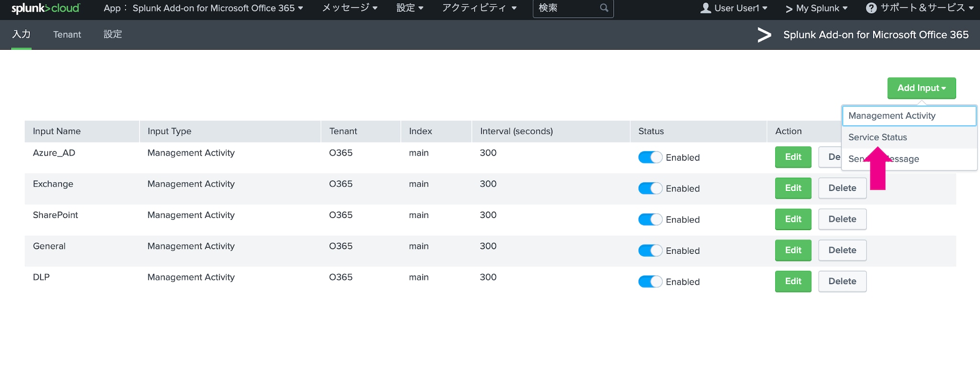Edit the General input

[x=793, y=250]
